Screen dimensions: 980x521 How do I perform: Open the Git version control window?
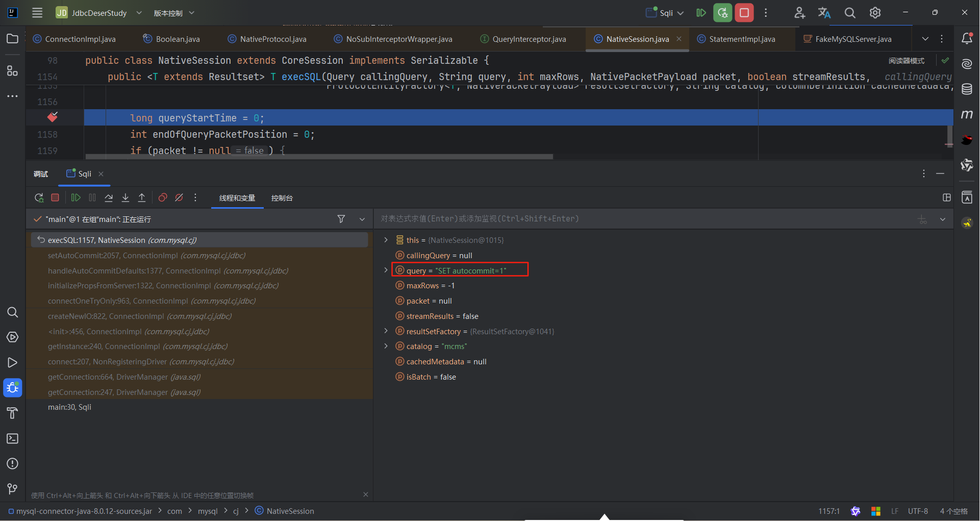[12, 489]
